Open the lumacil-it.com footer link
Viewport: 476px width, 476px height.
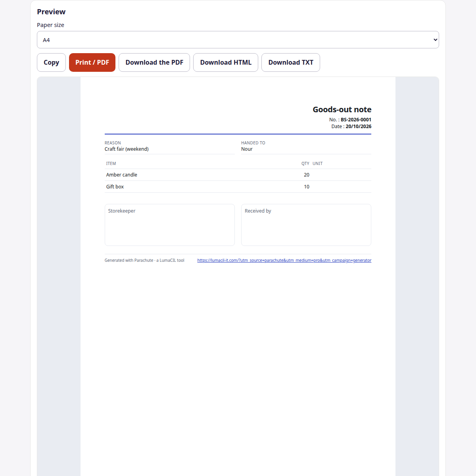pyautogui.click(x=284, y=260)
